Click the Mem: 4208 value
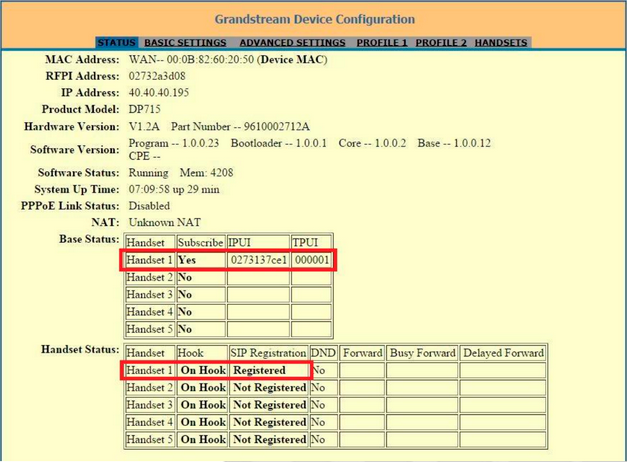This screenshot has width=627, height=462. pos(206,173)
